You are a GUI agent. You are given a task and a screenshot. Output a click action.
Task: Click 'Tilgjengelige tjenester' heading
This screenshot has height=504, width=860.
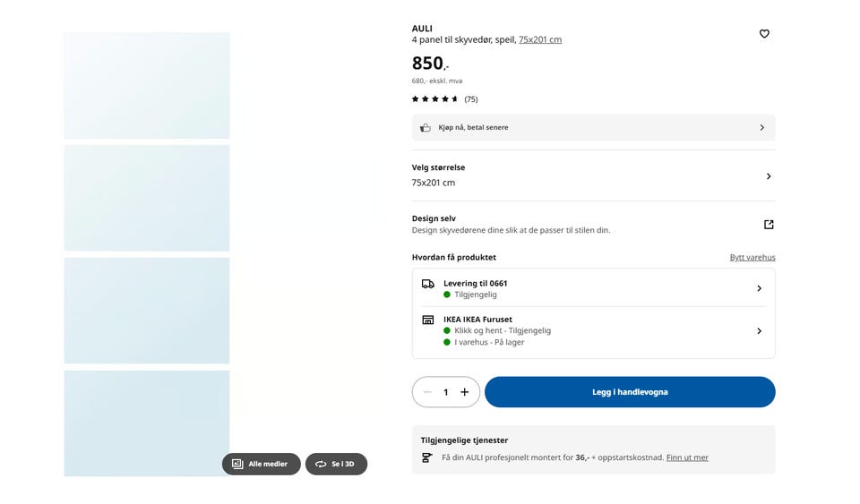(464, 440)
